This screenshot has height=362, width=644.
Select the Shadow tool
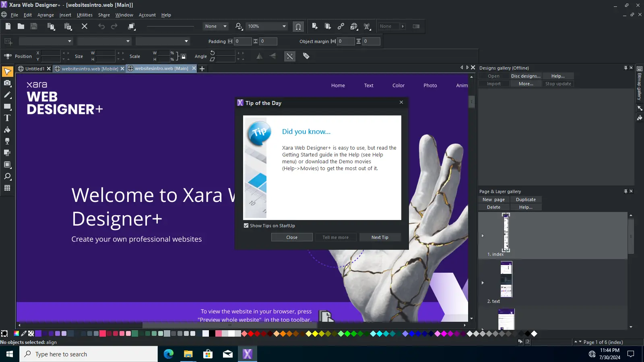(7, 153)
